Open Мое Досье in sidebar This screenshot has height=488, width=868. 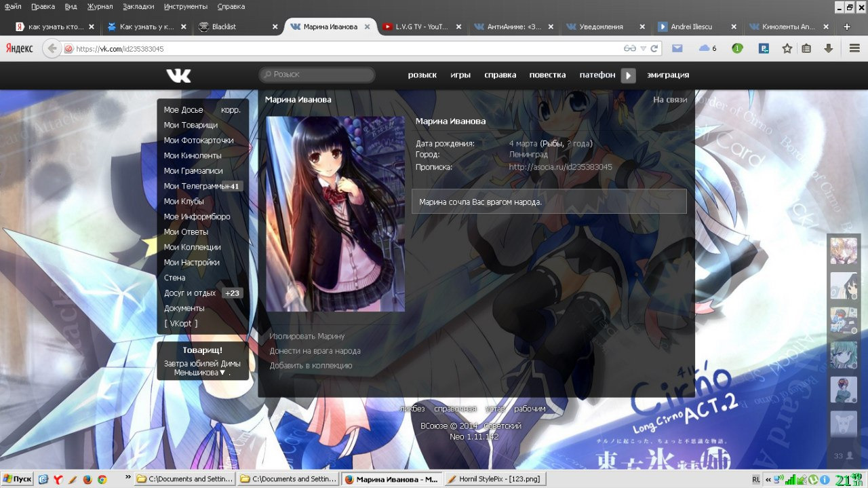click(x=183, y=110)
